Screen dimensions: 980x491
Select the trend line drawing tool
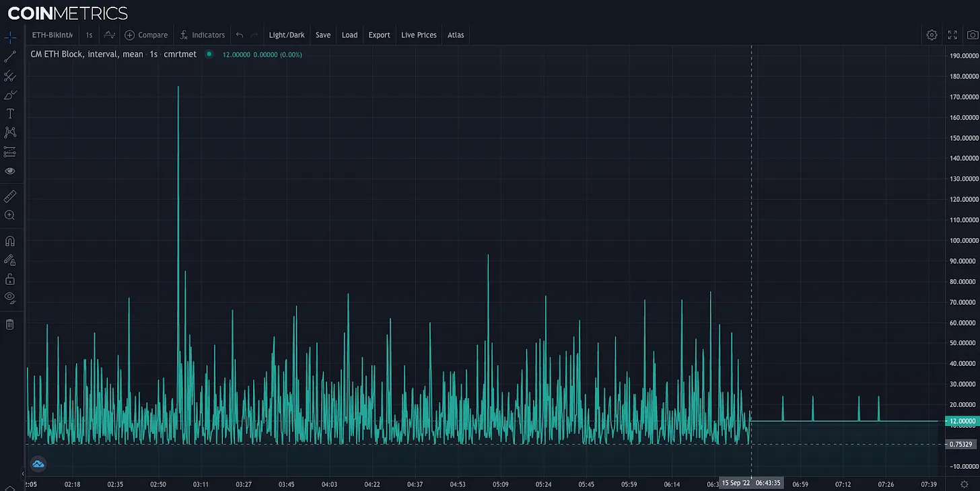tap(10, 57)
